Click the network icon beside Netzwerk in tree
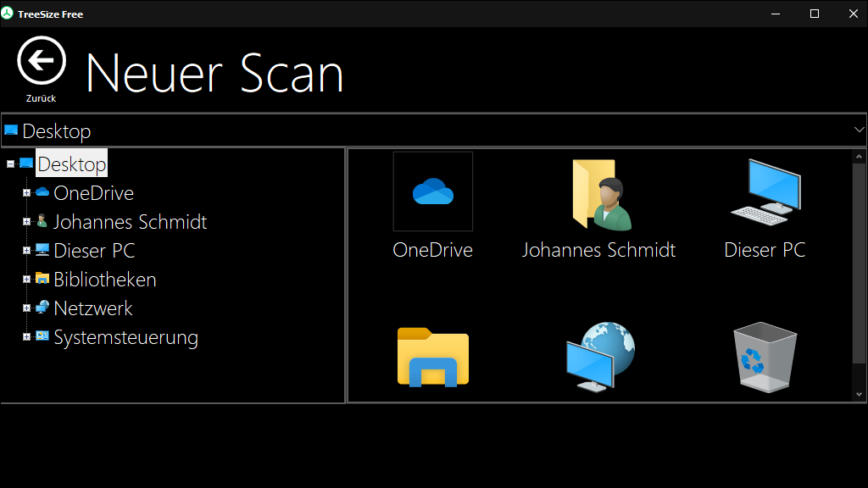 click(x=42, y=308)
